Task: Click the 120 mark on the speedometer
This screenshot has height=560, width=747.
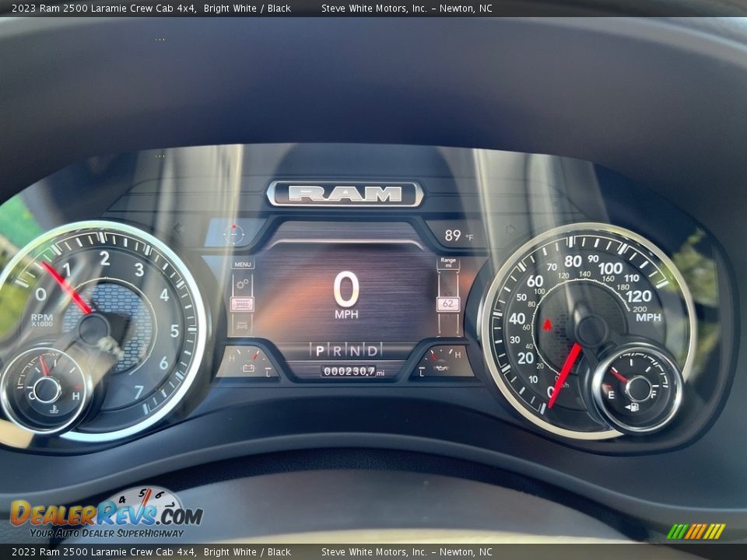Action: coord(638,296)
